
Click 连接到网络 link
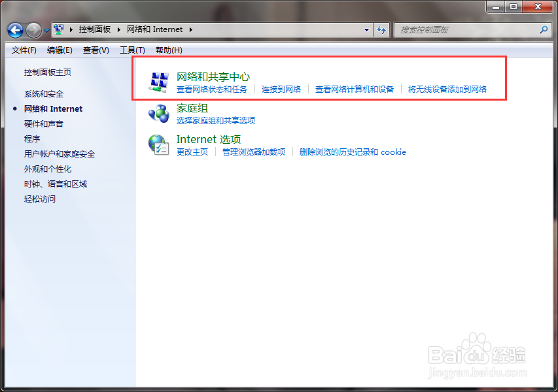[281, 90]
